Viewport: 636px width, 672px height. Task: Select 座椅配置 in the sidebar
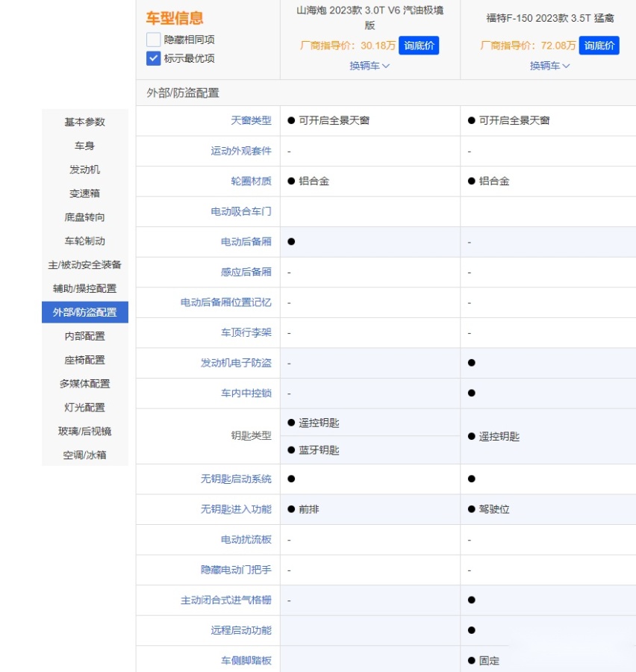point(85,360)
